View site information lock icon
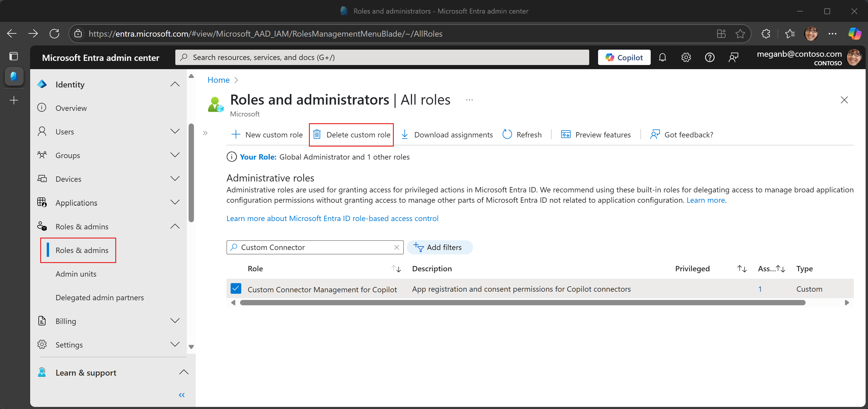The width and height of the screenshot is (868, 409). coord(78,34)
